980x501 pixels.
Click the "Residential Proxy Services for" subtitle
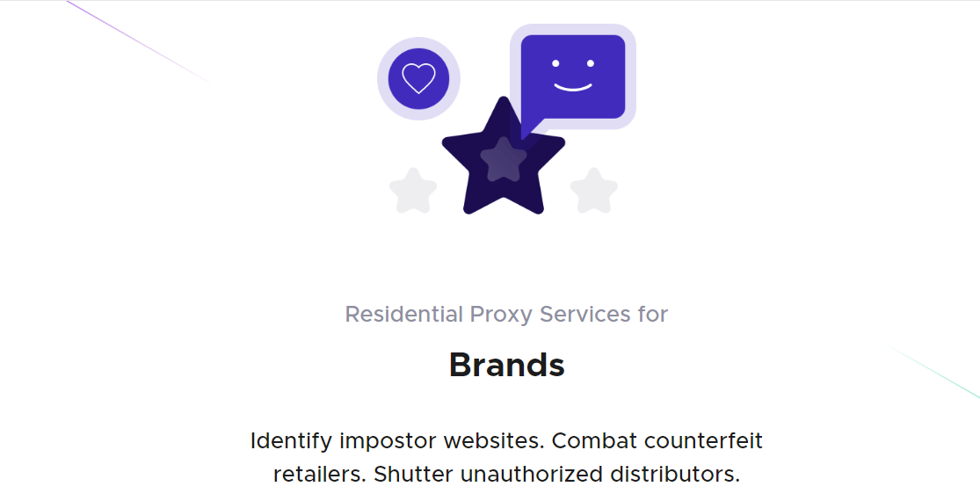click(x=506, y=314)
